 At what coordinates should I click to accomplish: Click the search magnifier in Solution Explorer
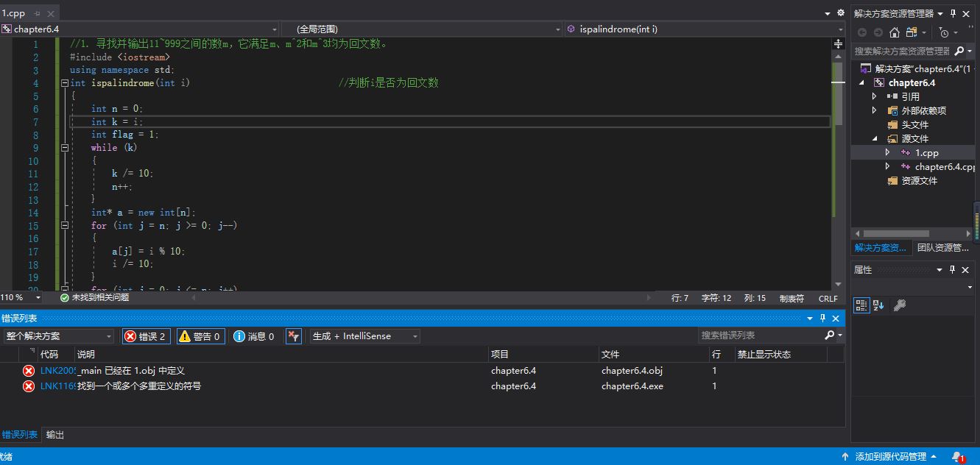(x=959, y=51)
